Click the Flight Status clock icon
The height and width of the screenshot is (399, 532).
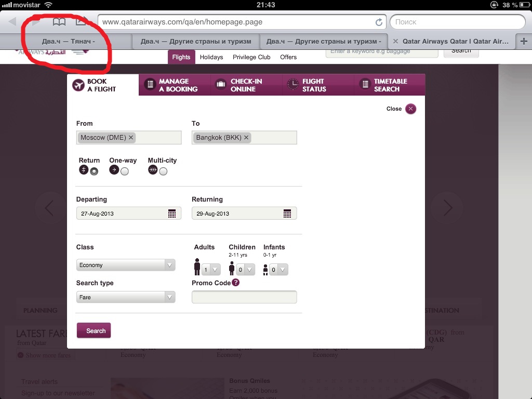[293, 84]
